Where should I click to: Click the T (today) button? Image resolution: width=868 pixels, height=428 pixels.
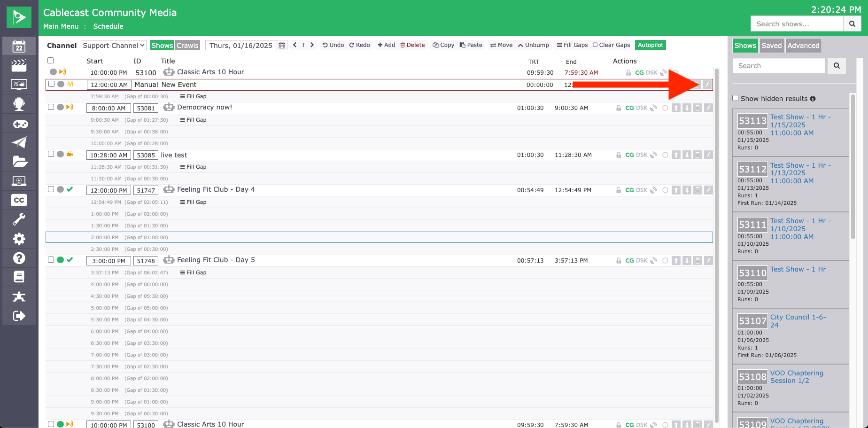tap(303, 45)
